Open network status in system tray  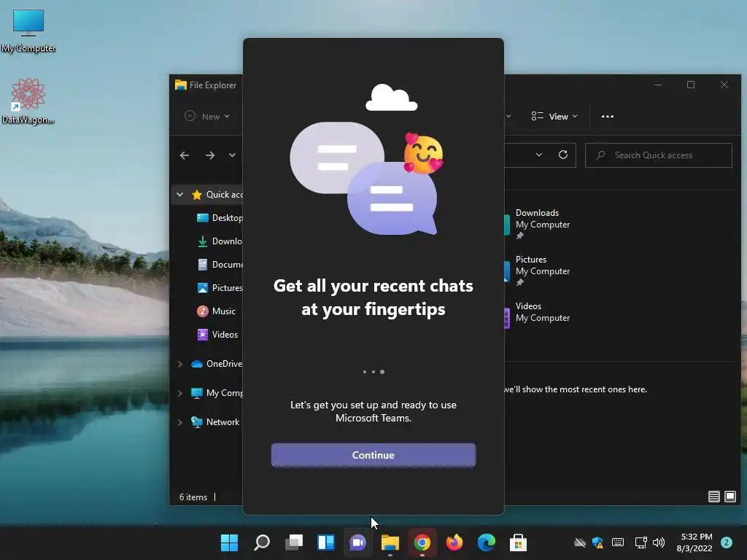tap(640, 542)
